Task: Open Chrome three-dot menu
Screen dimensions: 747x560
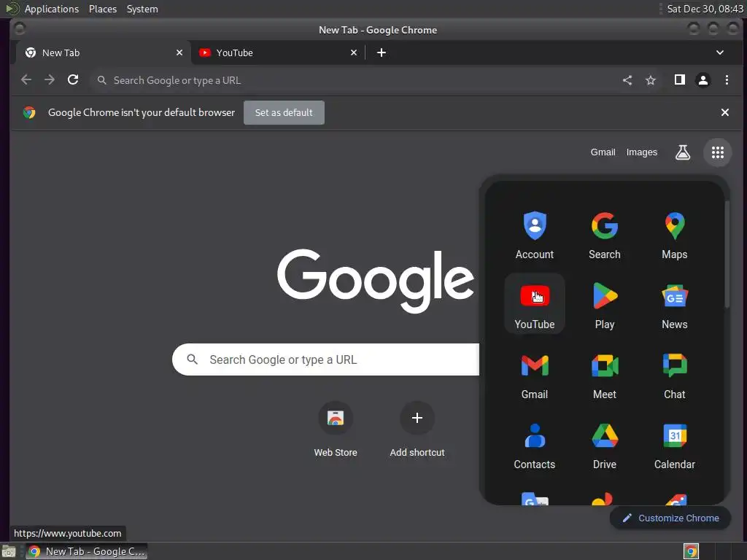Action: [x=727, y=80]
